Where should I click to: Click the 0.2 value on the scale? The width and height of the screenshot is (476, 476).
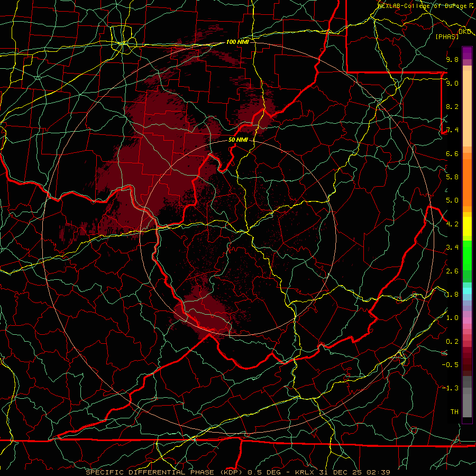tap(452, 342)
